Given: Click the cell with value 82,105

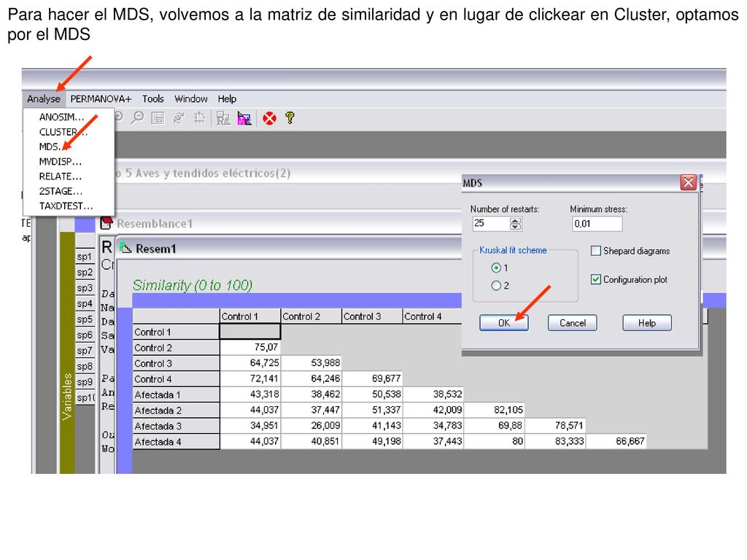Looking at the screenshot, I should (x=494, y=410).
